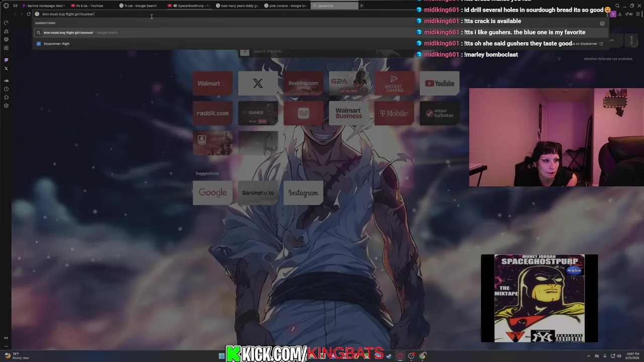The height and width of the screenshot is (362, 644).
Task: Open a new tab with plus icon
Action: (361, 6)
